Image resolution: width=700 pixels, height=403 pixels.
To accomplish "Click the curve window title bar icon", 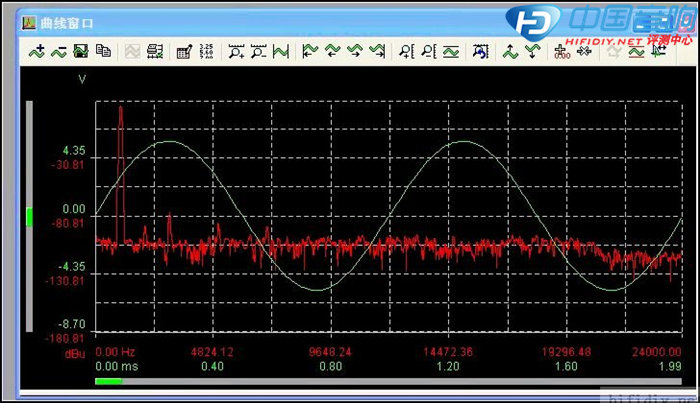I will [x=28, y=20].
